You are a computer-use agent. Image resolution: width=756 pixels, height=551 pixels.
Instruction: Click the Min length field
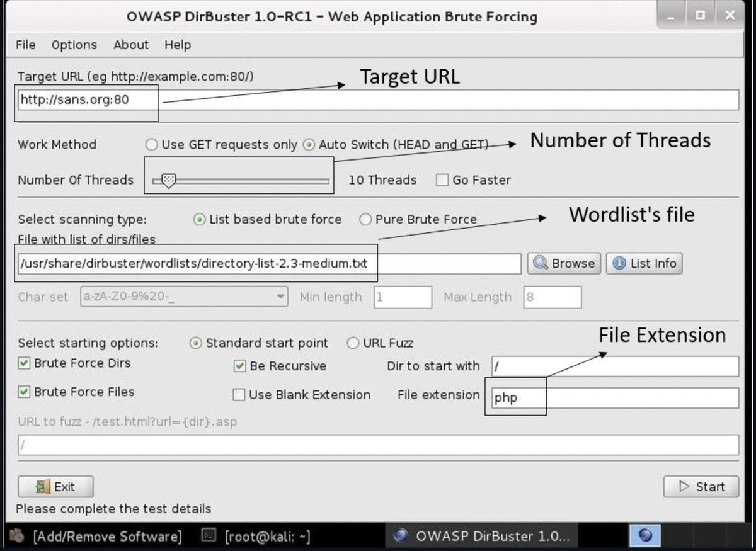[x=403, y=297]
